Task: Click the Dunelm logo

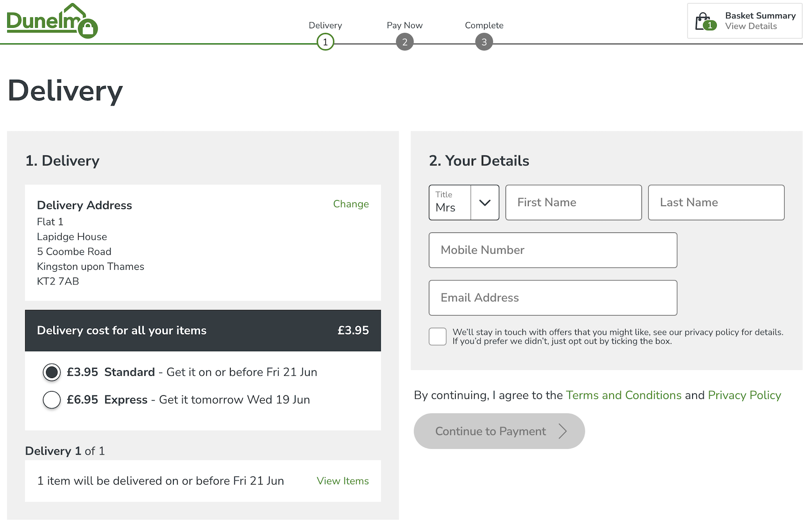Action: [52, 21]
